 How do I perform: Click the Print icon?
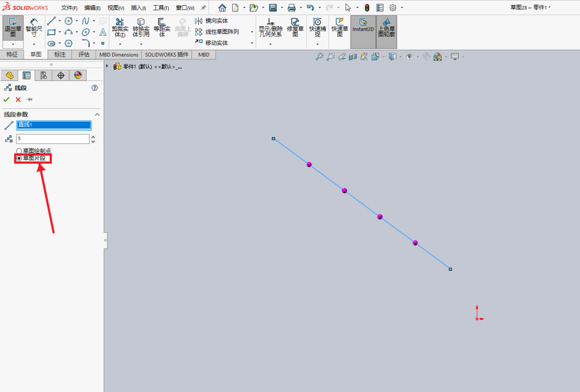coord(292,7)
